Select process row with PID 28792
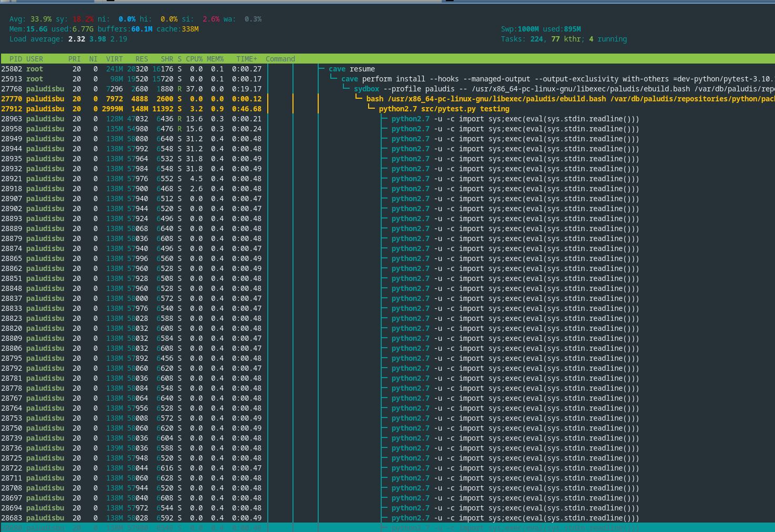Viewport: 775px width, 532px height. coord(387,368)
